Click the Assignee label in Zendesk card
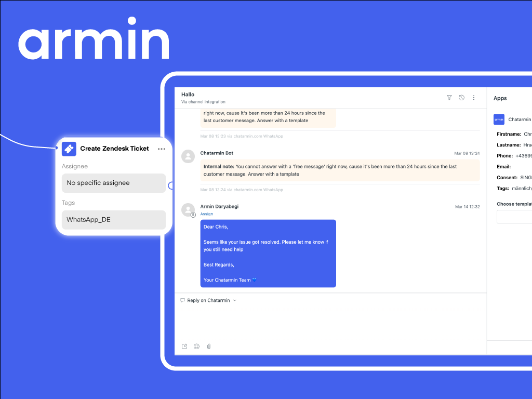Screen dimensions: 532x399 pyautogui.click(x=75, y=166)
